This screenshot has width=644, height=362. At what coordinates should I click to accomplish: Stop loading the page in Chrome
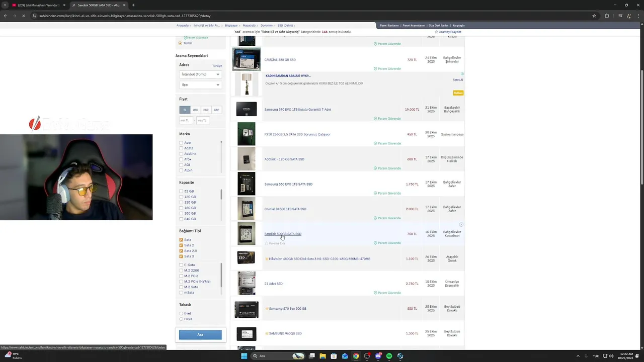(23, 16)
